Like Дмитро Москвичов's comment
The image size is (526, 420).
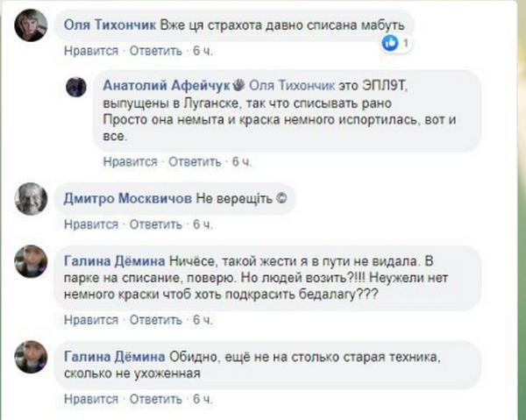pos(88,225)
